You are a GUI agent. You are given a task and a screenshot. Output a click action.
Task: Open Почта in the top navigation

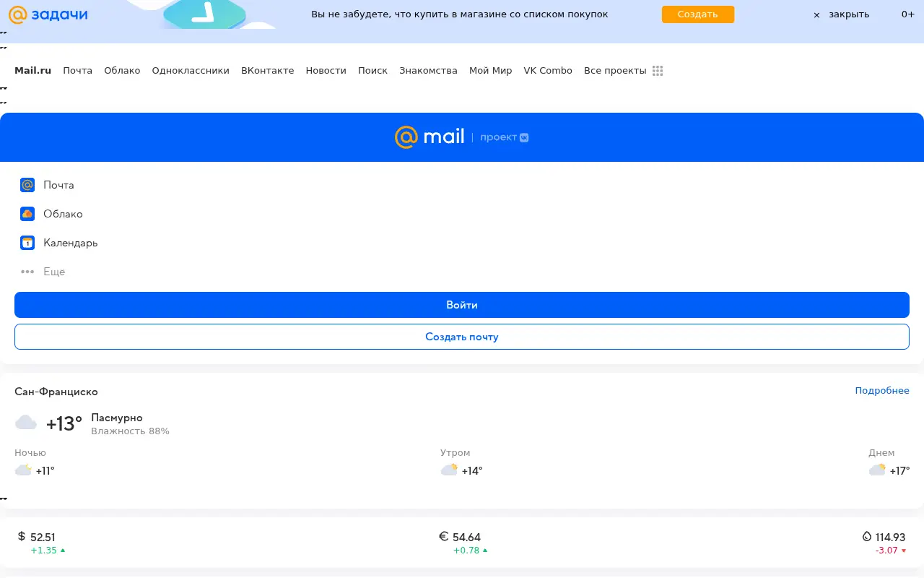tap(77, 71)
